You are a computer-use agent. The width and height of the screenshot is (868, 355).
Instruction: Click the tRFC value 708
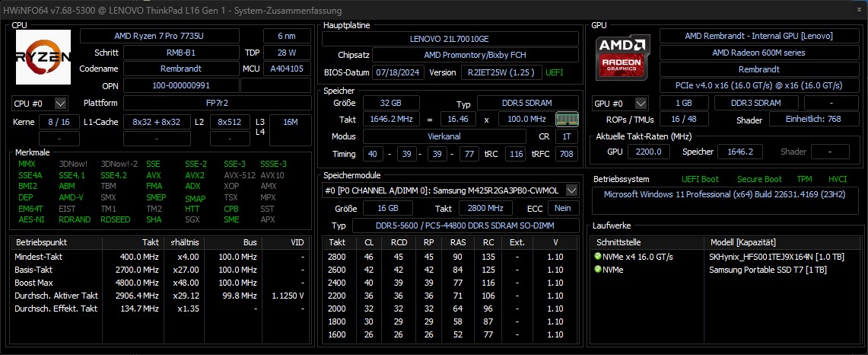[x=566, y=154]
